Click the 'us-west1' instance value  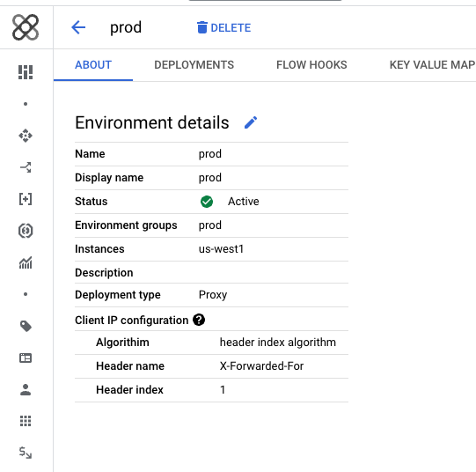pyautogui.click(x=221, y=249)
